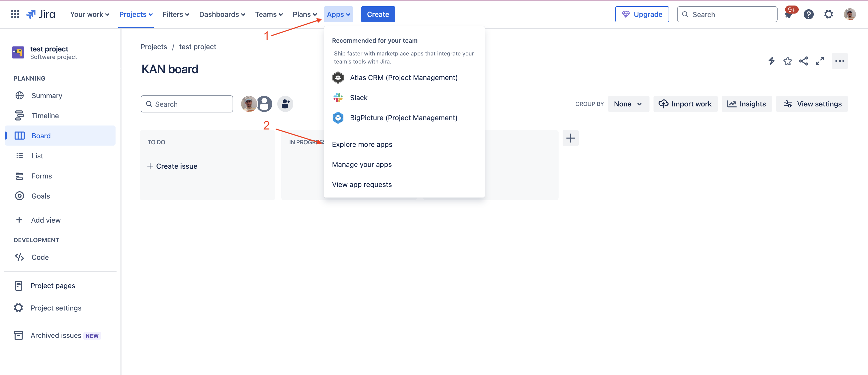Image resolution: width=868 pixels, height=375 pixels.
Task: Open the help question mark icon
Action: tap(809, 15)
